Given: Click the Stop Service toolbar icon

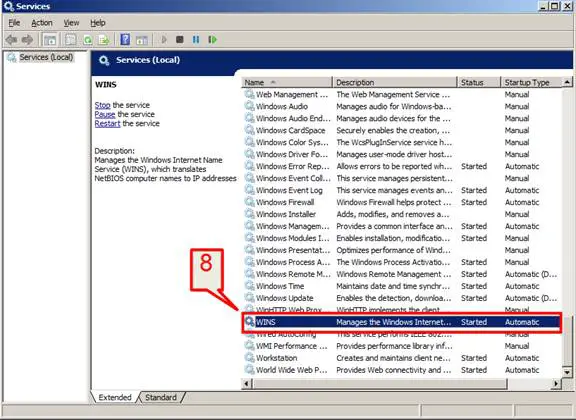Looking at the screenshot, I should click(179, 39).
